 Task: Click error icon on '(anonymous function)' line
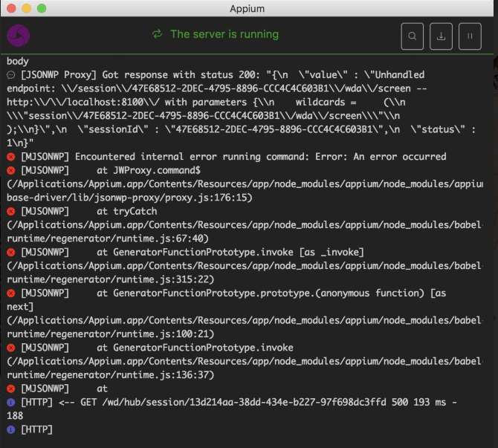pyautogui.click(x=11, y=293)
